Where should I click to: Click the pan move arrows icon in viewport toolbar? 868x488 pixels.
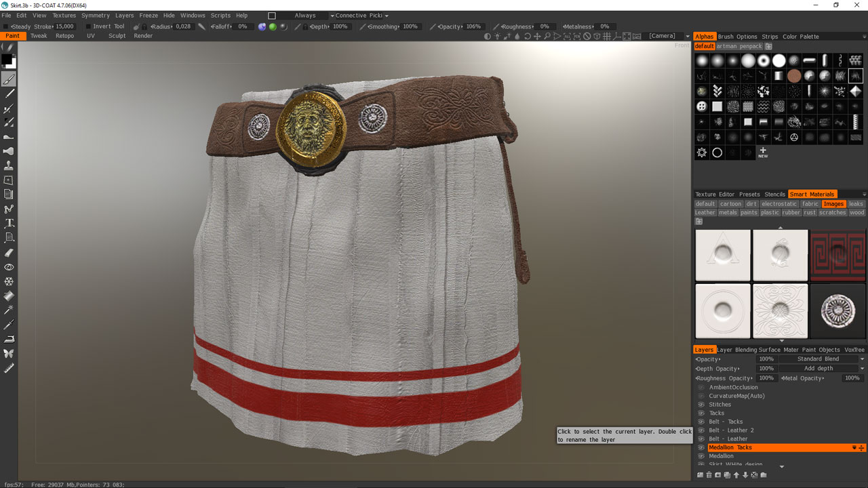[x=537, y=36]
